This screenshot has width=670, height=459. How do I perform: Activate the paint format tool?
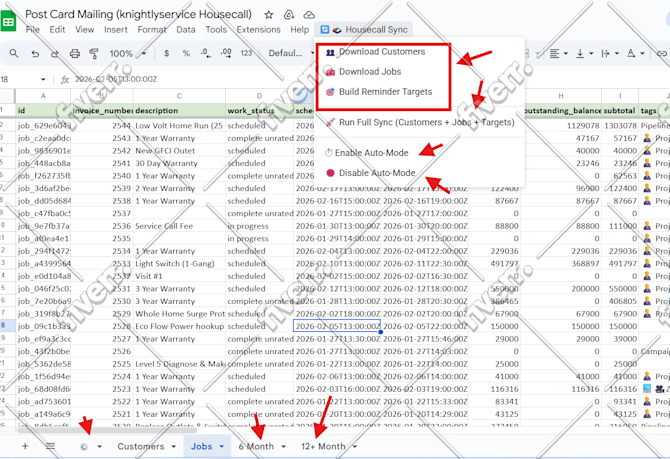pyautogui.click(x=94, y=53)
